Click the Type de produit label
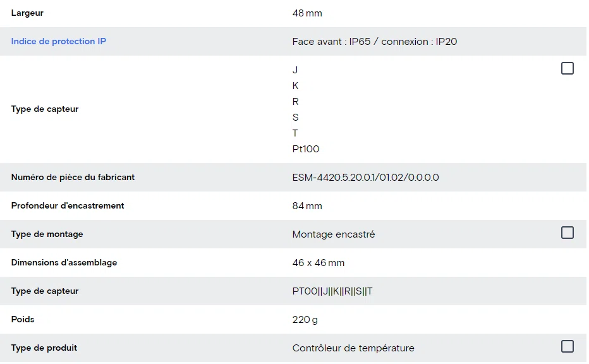 [x=44, y=348]
